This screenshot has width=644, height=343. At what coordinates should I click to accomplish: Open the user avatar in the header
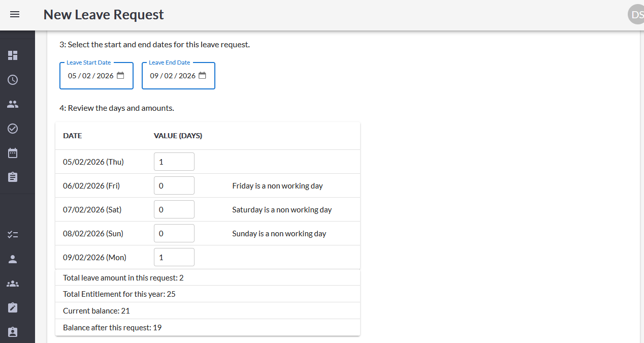click(x=636, y=15)
